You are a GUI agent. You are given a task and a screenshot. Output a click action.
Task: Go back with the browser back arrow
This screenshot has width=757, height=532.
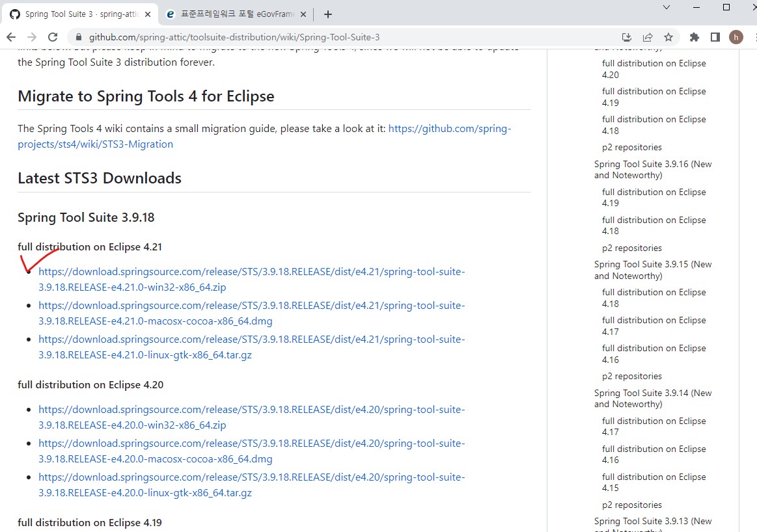11,37
